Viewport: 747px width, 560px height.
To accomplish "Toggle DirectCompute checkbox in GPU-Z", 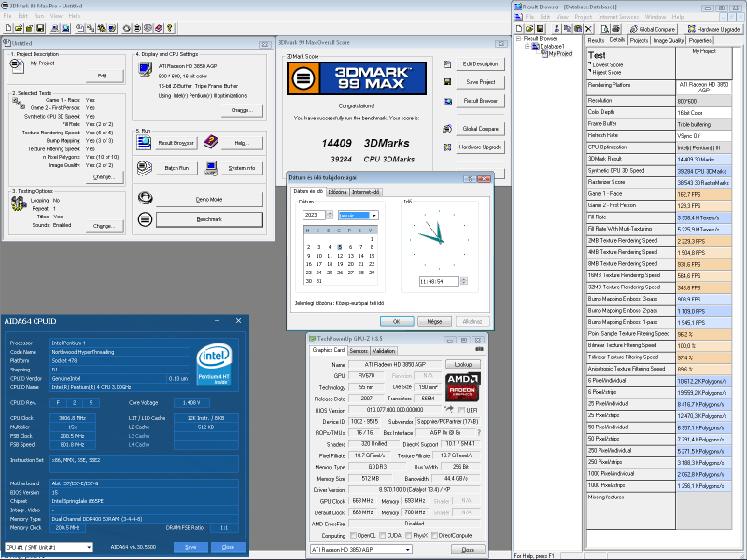I will pyautogui.click(x=434, y=535).
